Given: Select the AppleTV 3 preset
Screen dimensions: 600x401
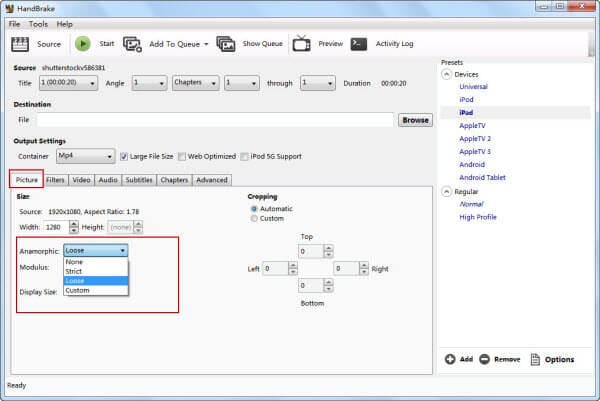Looking at the screenshot, I should tap(475, 152).
